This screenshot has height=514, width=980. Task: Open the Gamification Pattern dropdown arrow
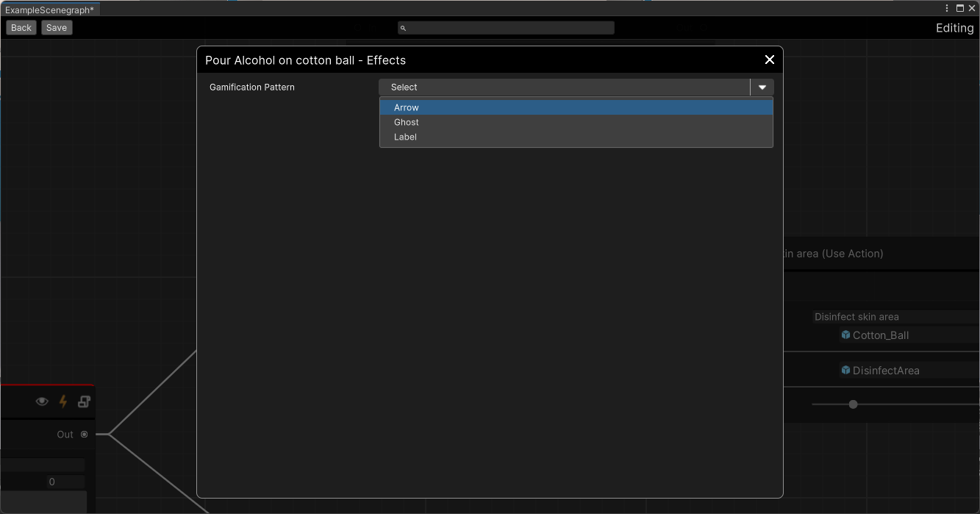click(762, 87)
